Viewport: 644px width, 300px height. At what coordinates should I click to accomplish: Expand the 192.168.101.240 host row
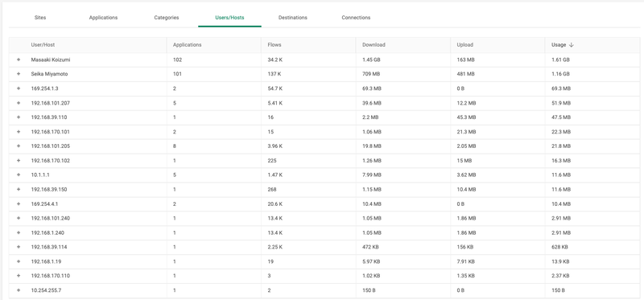click(19, 218)
